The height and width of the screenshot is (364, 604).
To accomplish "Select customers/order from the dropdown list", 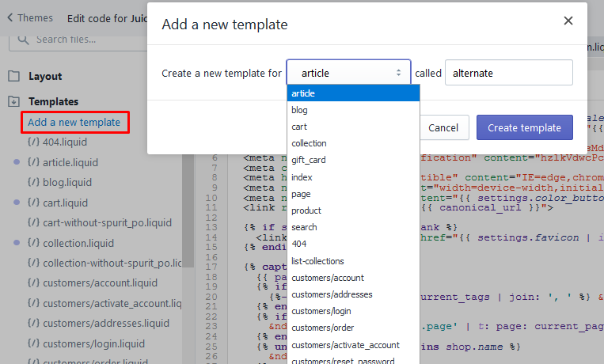I will pyautogui.click(x=353, y=328).
